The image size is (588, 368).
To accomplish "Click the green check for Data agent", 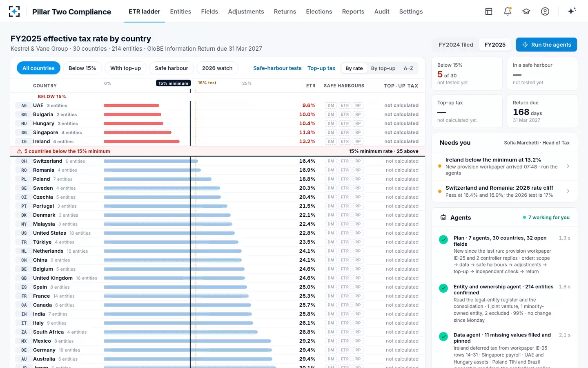I will [x=443, y=337].
